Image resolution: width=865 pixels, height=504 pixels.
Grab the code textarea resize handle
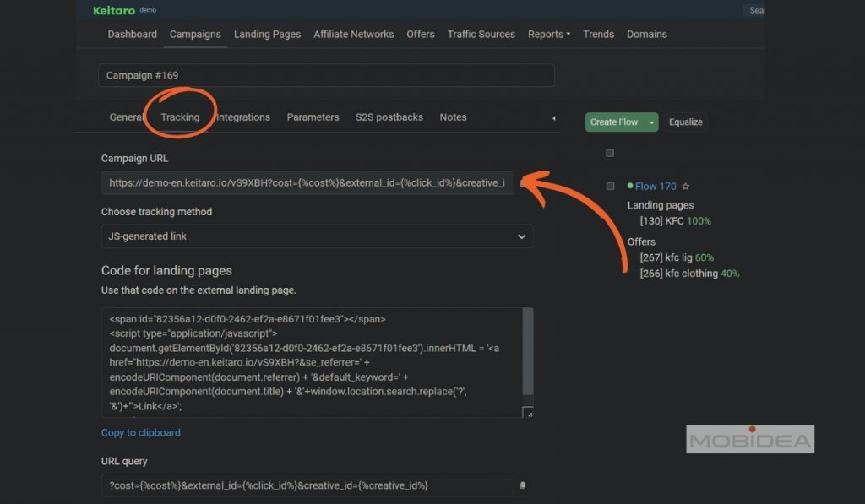[x=528, y=413]
